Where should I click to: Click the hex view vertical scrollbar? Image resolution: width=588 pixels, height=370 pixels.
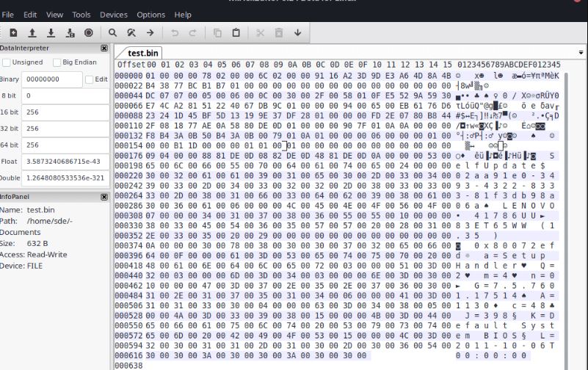pyautogui.click(x=567, y=221)
